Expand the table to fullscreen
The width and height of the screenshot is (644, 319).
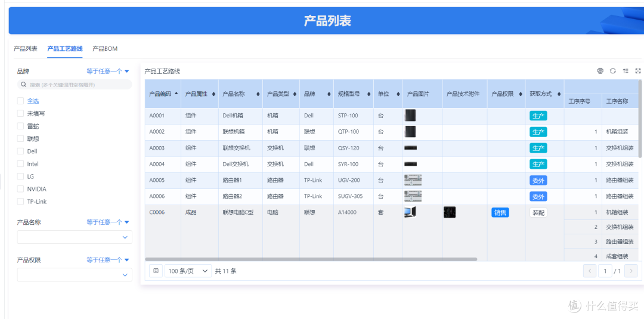[638, 71]
